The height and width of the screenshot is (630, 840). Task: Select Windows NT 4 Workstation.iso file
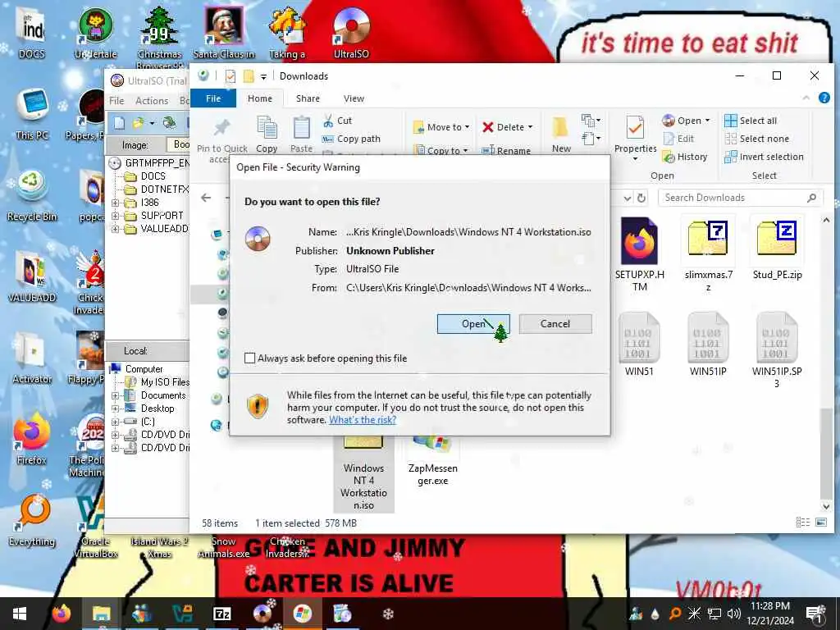[363, 474]
